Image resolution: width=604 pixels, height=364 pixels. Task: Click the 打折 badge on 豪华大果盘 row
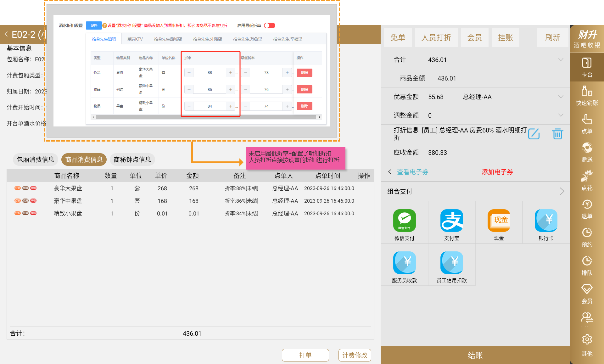click(x=17, y=188)
